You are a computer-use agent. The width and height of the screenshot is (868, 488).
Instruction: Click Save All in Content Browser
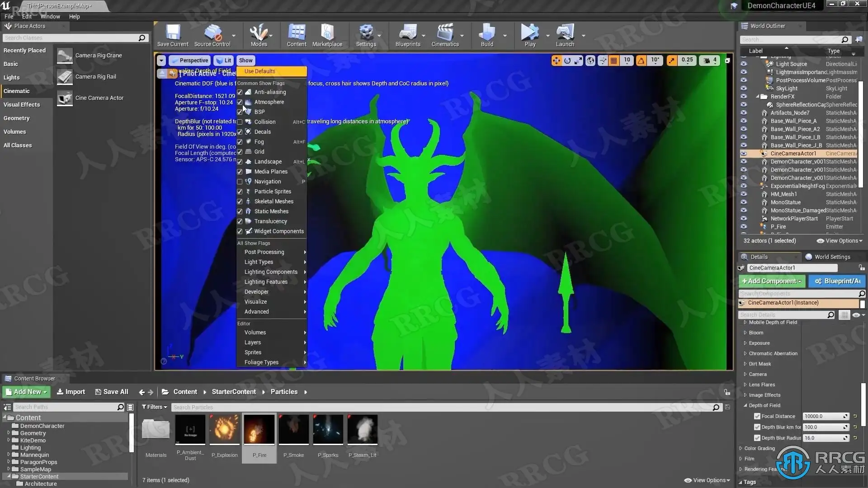coord(112,392)
